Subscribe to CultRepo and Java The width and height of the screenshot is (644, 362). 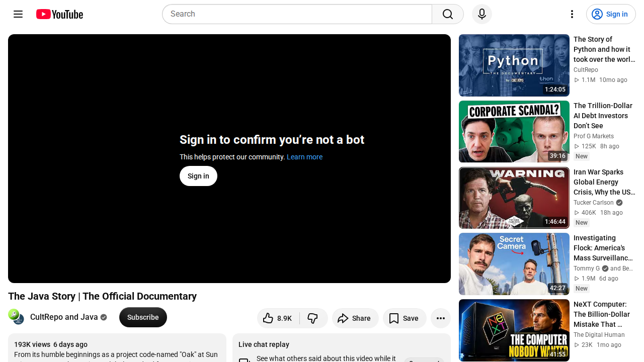point(143,317)
